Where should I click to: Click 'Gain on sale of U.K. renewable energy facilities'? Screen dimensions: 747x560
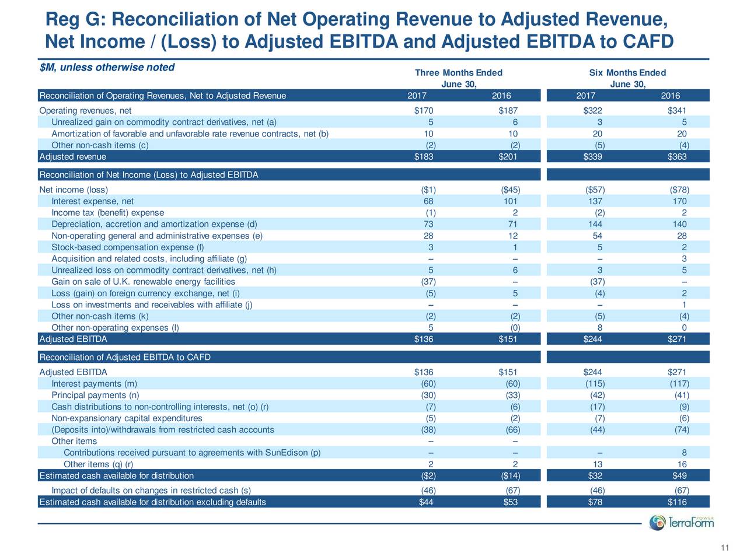tap(143, 281)
